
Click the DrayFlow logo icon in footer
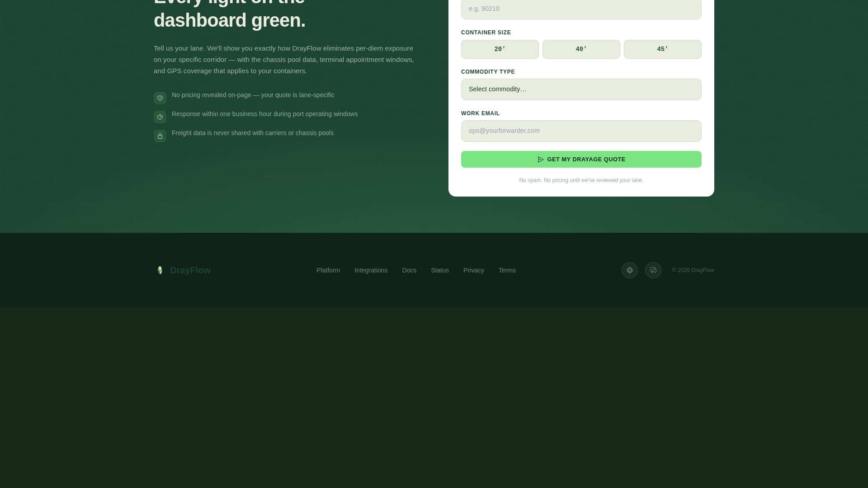[x=160, y=270]
